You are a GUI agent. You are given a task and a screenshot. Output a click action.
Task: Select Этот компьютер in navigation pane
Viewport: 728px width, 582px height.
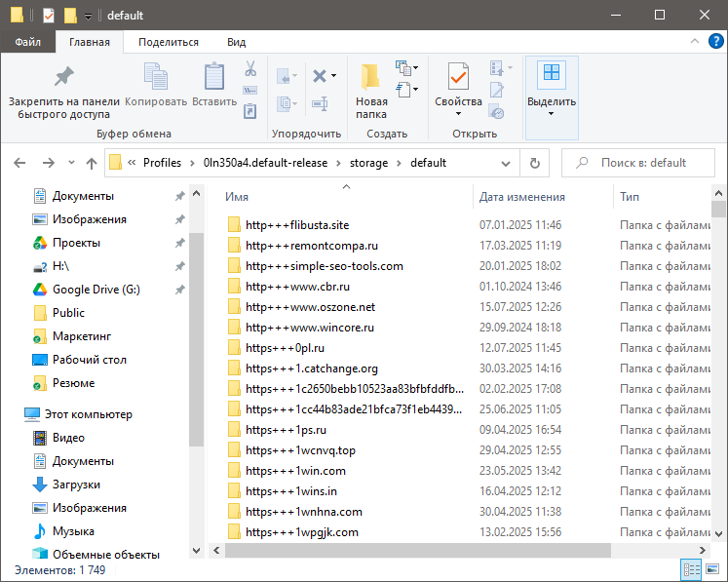tap(89, 414)
